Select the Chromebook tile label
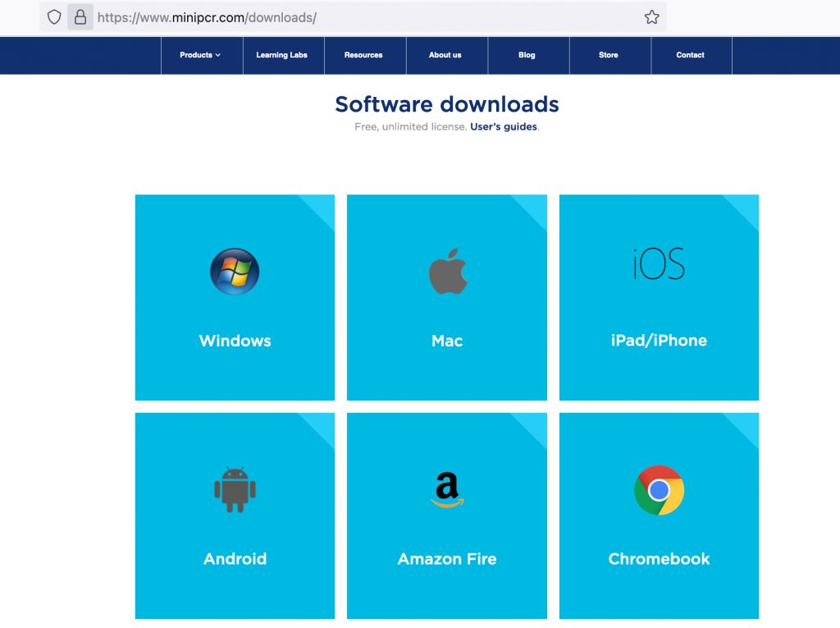Viewport: 840px width, 628px height. coord(659,559)
